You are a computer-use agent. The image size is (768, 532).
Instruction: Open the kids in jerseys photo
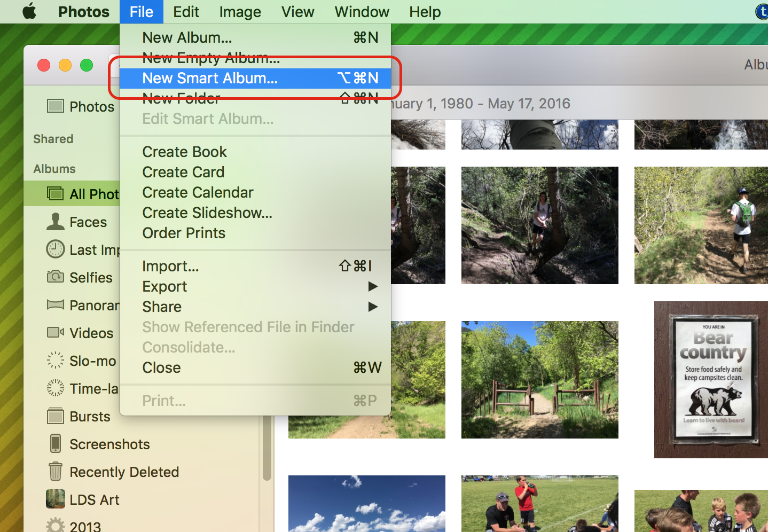point(701,511)
